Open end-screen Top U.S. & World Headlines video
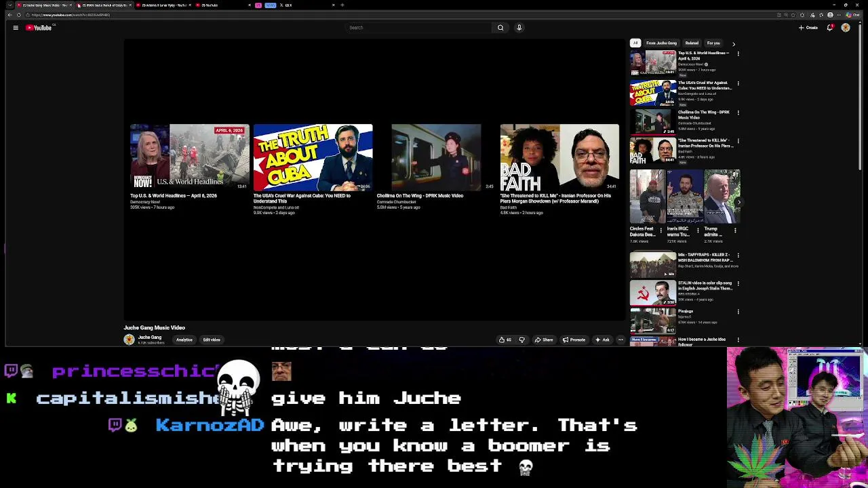Image resolution: width=868 pixels, height=488 pixels. coord(189,157)
